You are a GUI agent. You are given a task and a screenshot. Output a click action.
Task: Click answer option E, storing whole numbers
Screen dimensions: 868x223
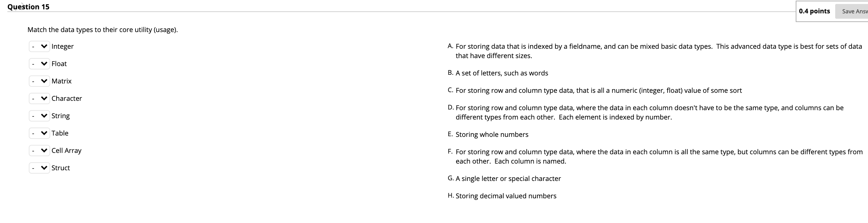click(x=492, y=134)
